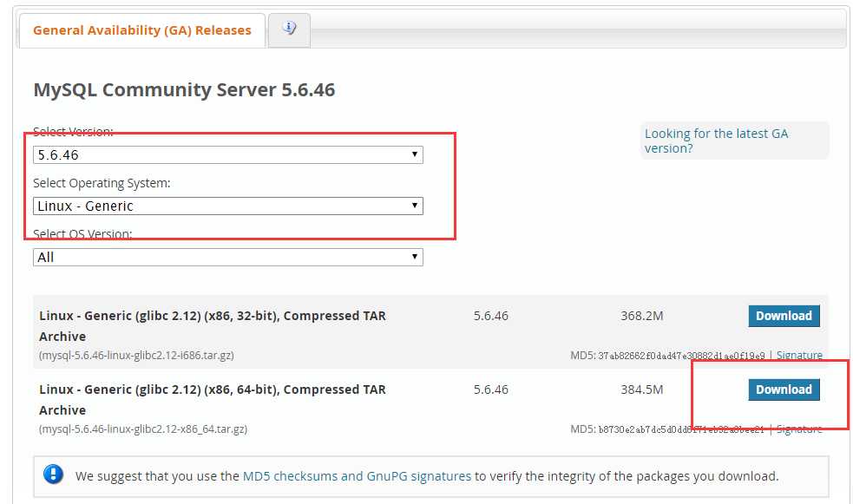Select filename mysql-5.6.46-linux-glibc2.12-x86_64.tar.gz

pyautogui.click(x=143, y=429)
